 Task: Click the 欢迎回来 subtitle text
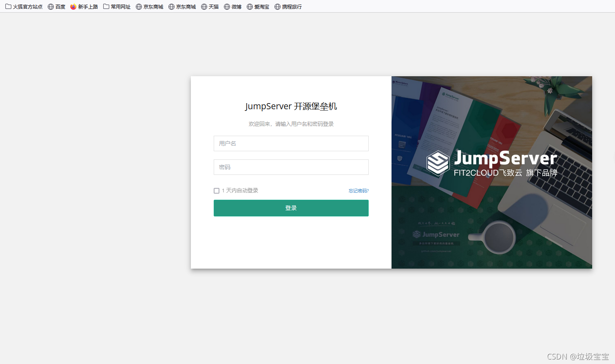(291, 124)
